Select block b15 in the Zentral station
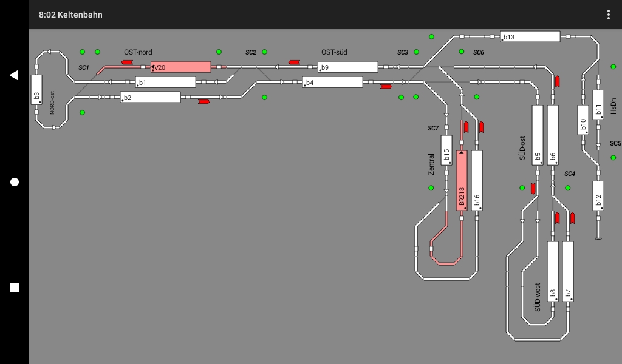Image resolution: width=622 pixels, height=364 pixels. click(x=446, y=158)
